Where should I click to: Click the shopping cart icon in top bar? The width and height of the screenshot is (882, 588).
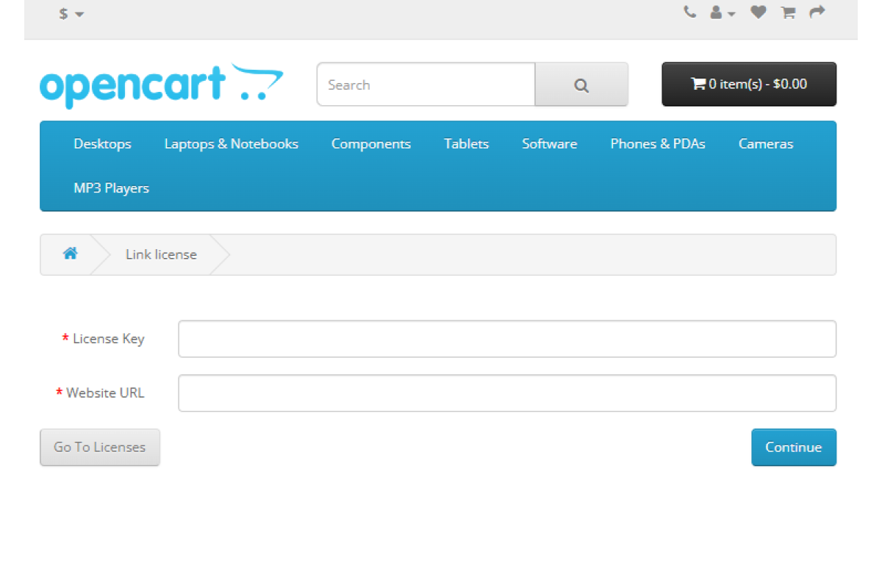coord(788,12)
